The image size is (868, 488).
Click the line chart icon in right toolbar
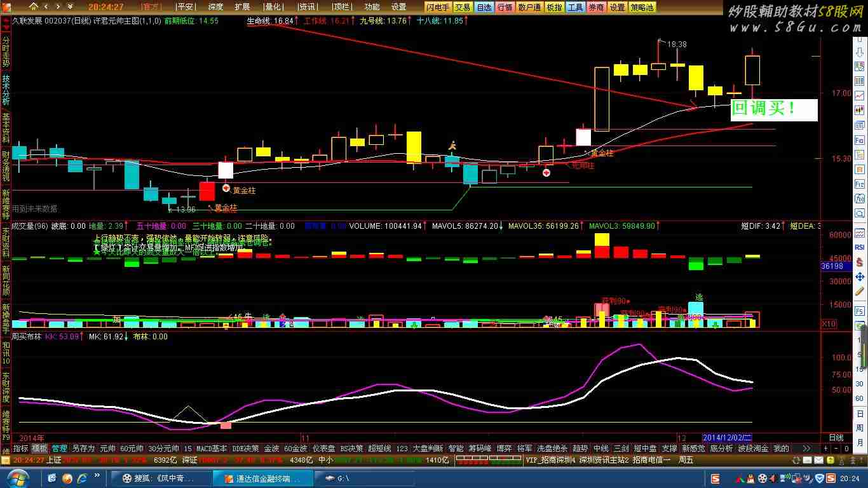pos(860,96)
